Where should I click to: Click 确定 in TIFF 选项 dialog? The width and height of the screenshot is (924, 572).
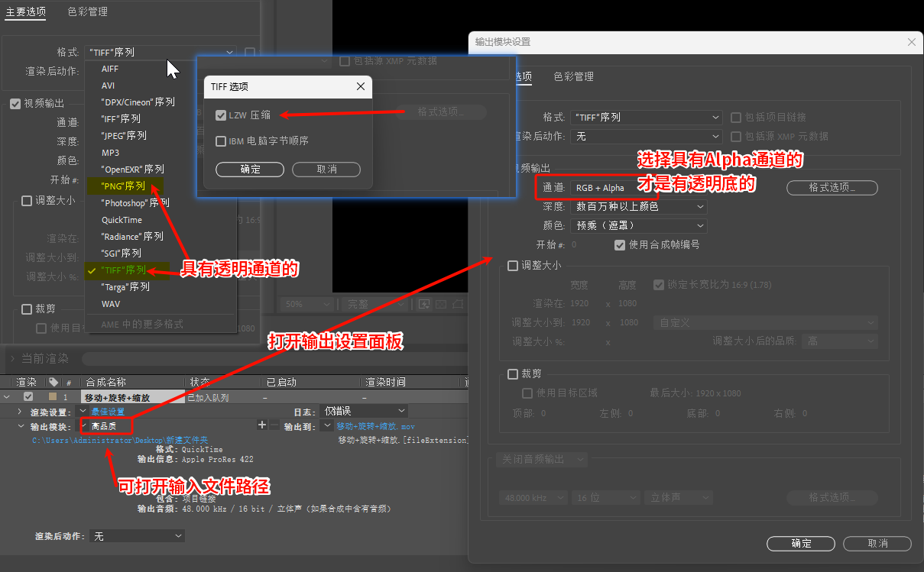coord(250,169)
